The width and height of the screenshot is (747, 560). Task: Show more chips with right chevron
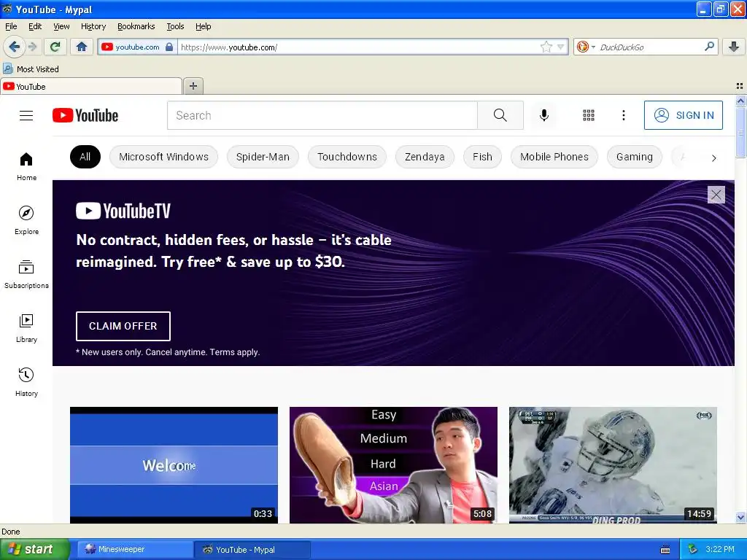click(713, 158)
